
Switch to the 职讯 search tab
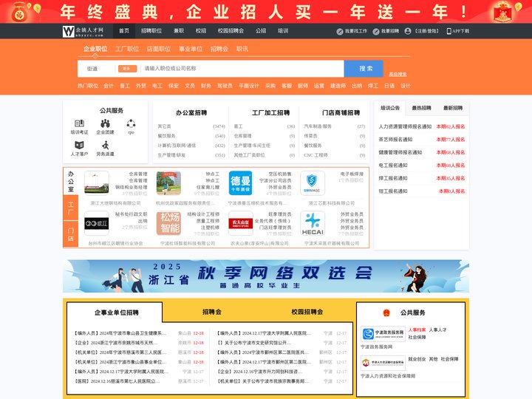242,49
